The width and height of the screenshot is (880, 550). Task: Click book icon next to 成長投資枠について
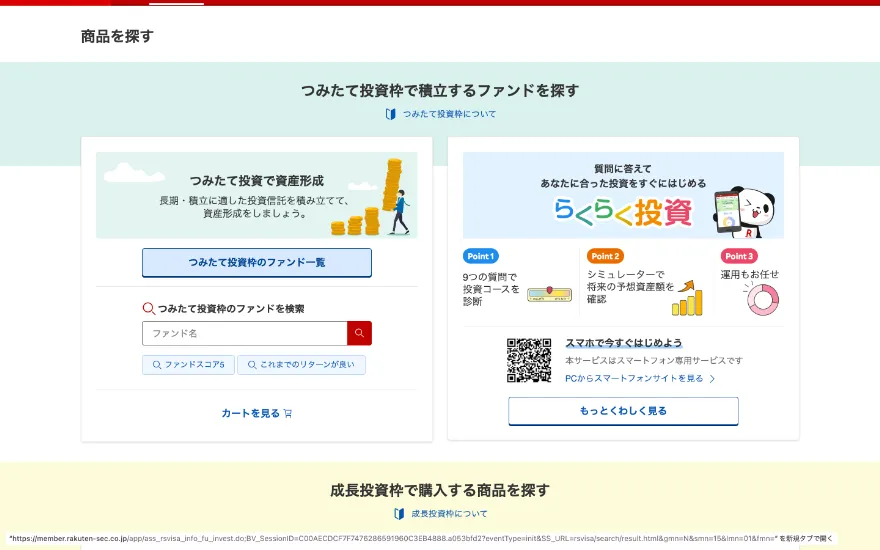[x=399, y=514]
